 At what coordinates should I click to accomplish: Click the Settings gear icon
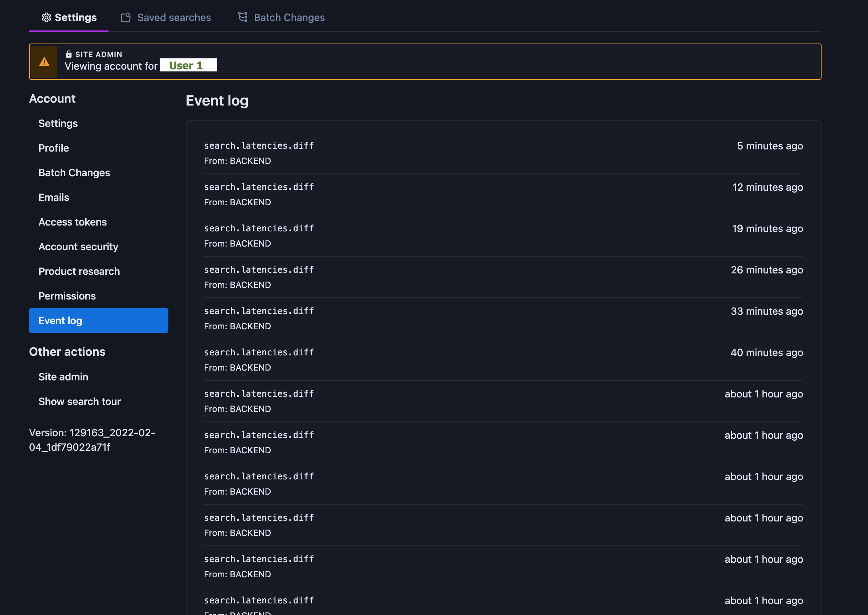(x=46, y=17)
